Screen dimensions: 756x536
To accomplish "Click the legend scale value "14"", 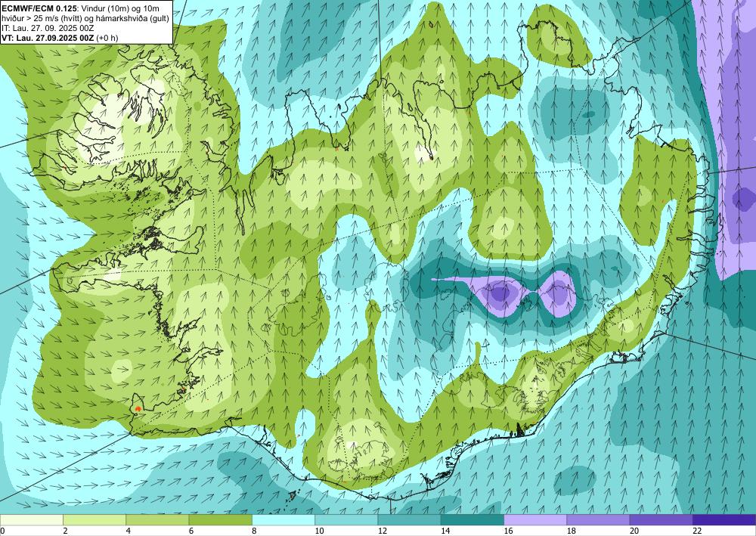I will pos(445,531).
